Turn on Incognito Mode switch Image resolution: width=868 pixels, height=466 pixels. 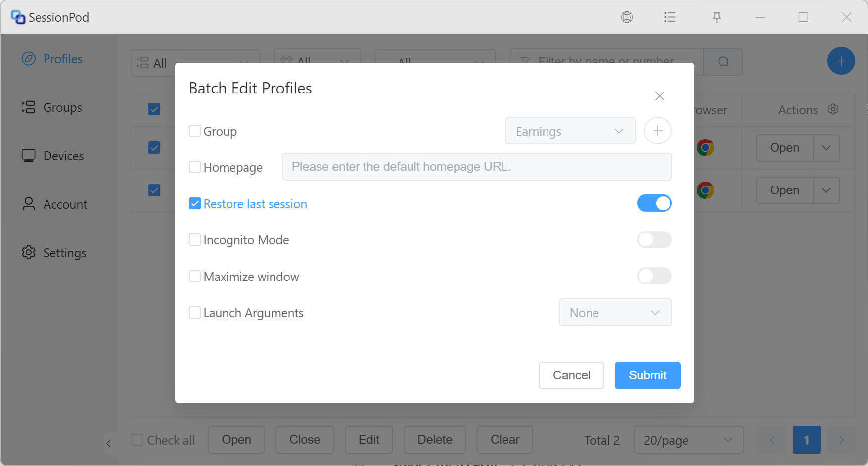(x=654, y=239)
